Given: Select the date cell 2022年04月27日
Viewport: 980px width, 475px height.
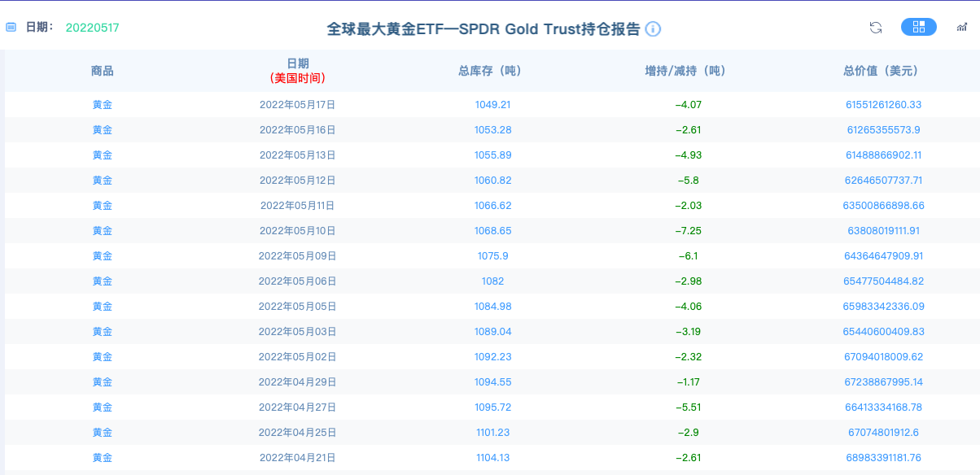Looking at the screenshot, I should (x=298, y=407).
